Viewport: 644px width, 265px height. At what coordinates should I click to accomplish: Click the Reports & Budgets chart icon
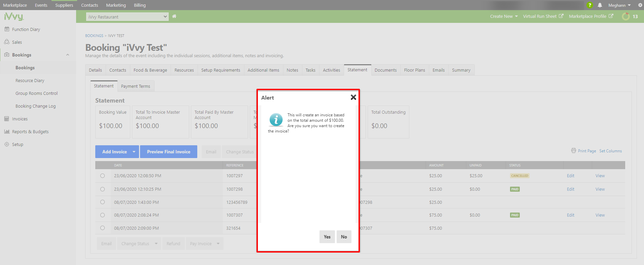7,131
